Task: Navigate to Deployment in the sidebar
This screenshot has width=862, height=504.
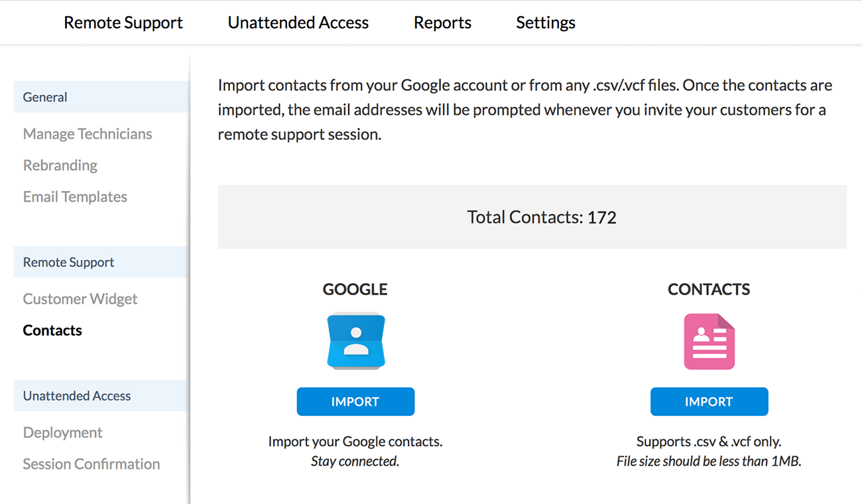Action: tap(63, 432)
